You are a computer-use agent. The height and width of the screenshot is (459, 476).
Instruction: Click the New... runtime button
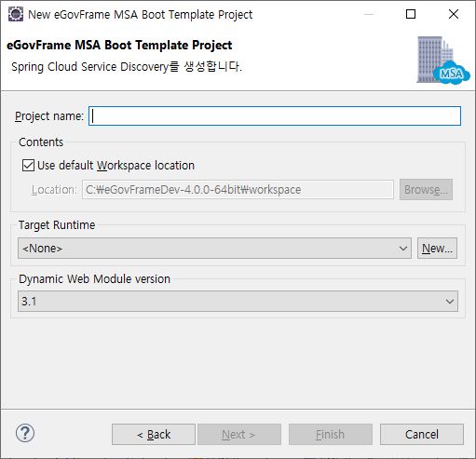point(437,249)
